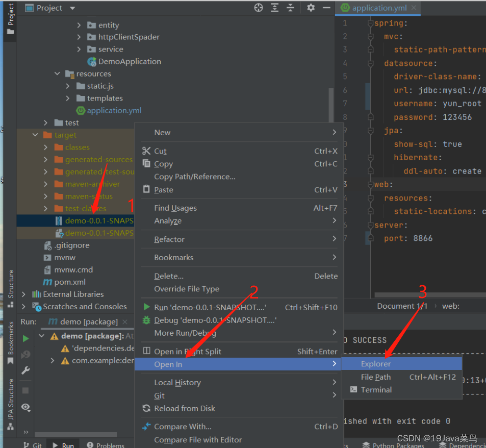
Task: Expand External Libraries node
Action: pos(23,294)
